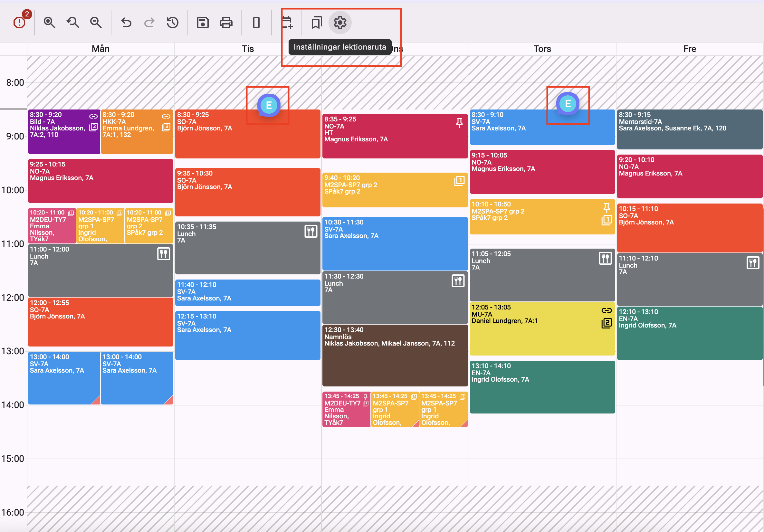Click the zoom out magnifier icon
Image resolution: width=764 pixels, height=532 pixels.
(x=96, y=22)
